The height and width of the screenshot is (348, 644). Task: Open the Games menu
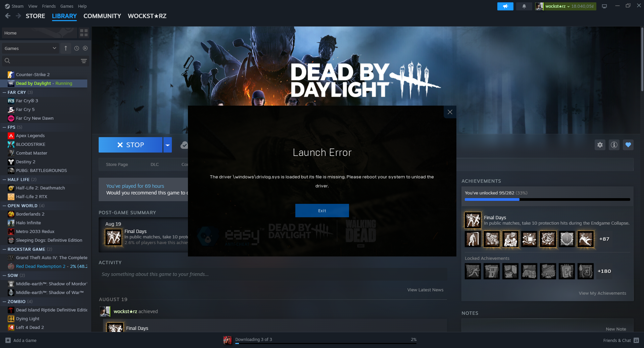pos(67,6)
